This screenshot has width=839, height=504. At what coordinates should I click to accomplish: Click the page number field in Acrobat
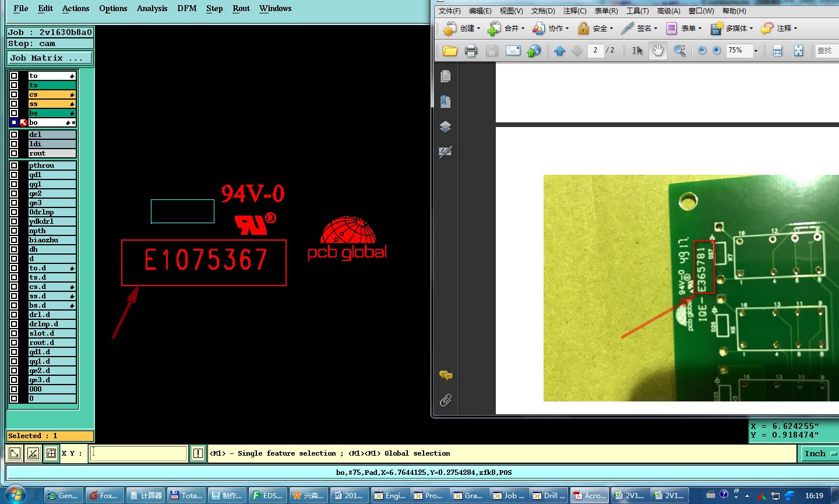tap(595, 51)
